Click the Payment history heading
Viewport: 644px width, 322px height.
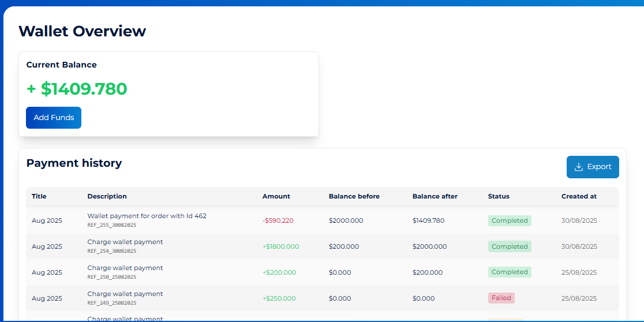point(74,163)
